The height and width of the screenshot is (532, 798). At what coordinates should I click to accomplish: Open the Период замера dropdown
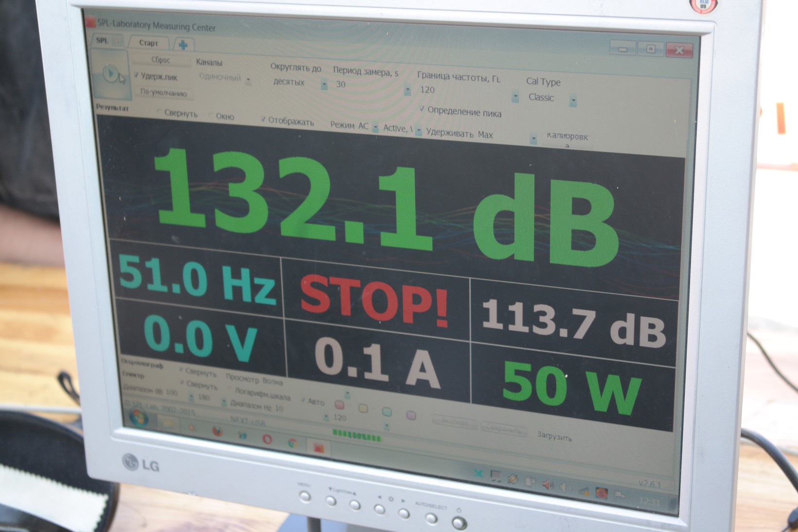coord(408,90)
